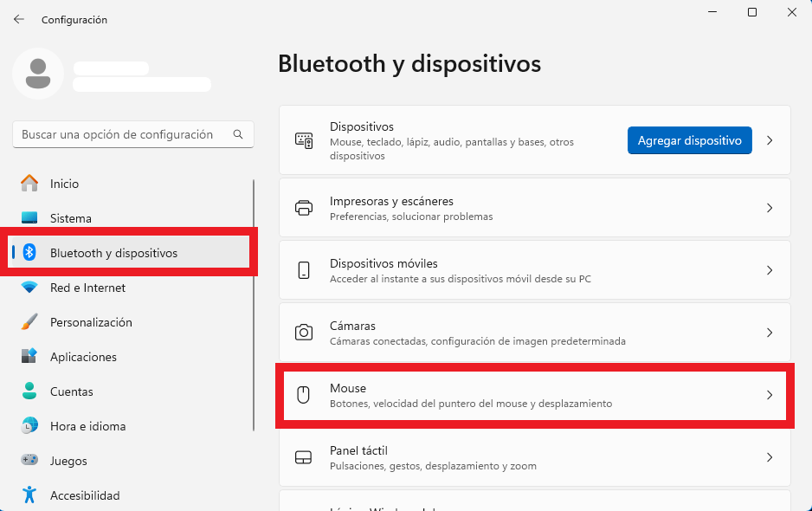
Task: Click the Bluetooth logo icon in sidebar
Action: 29,252
